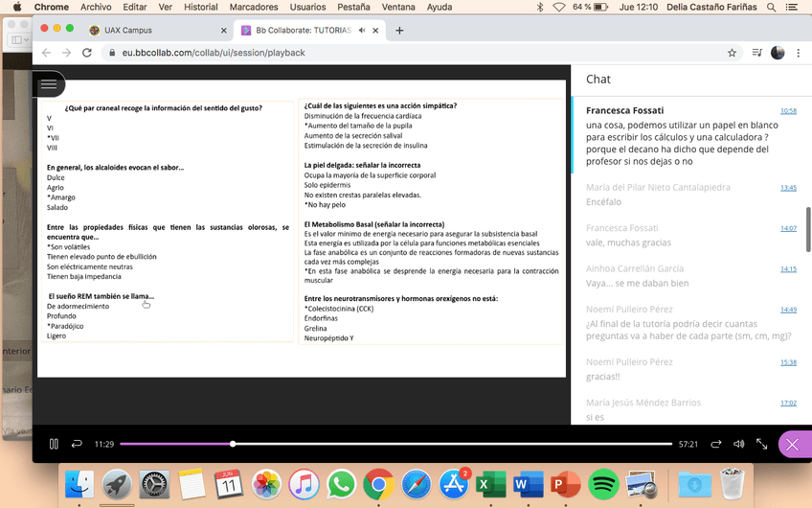The height and width of the screenshot is (508, 812).
Task: Go forward to the next page
Action: [66, 53]
